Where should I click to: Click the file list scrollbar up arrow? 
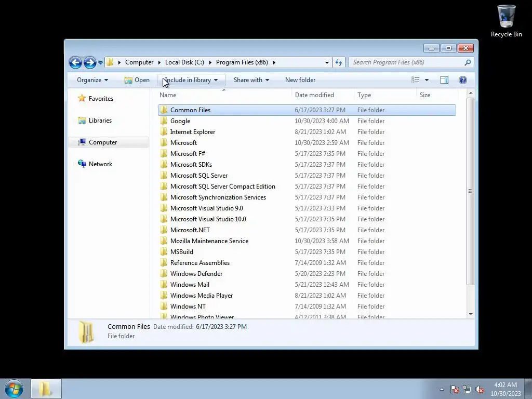471,93
